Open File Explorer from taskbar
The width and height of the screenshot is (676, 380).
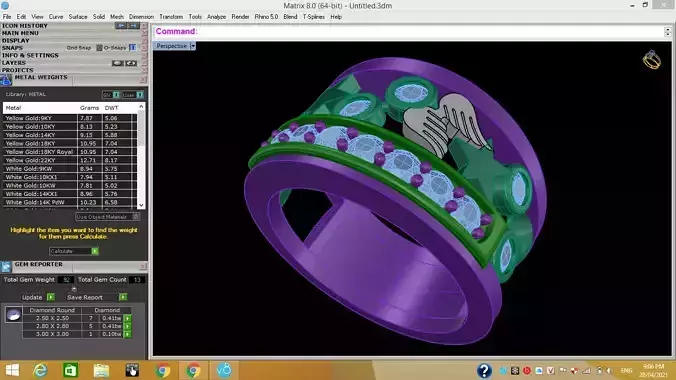(101, 371)
